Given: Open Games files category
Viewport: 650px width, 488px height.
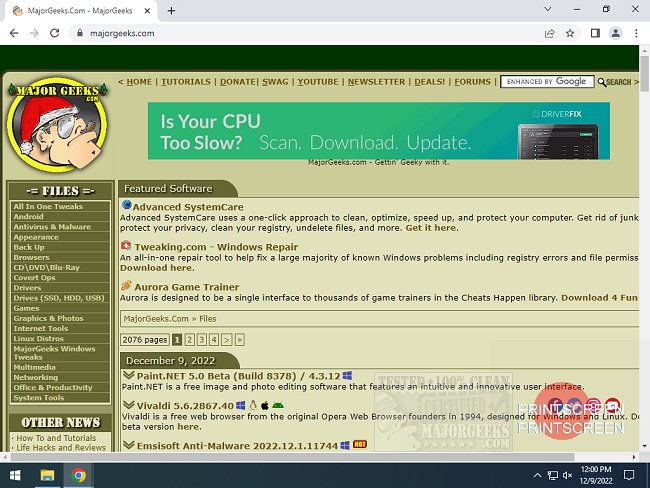Looking at the screenshot, I should [61, 308].
